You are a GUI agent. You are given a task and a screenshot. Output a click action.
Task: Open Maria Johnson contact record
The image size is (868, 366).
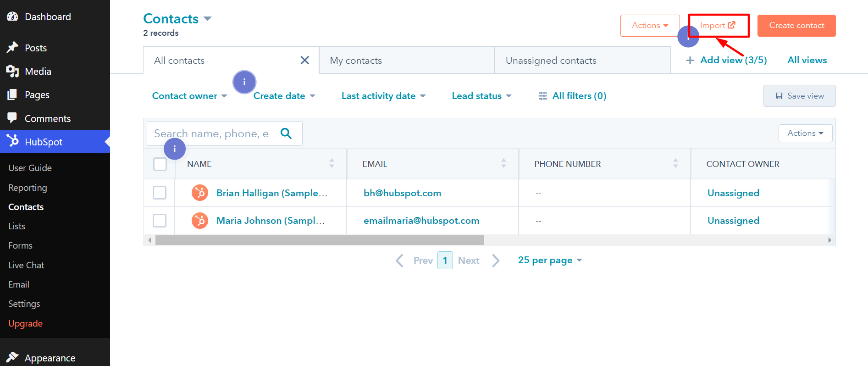pos(271,221)
